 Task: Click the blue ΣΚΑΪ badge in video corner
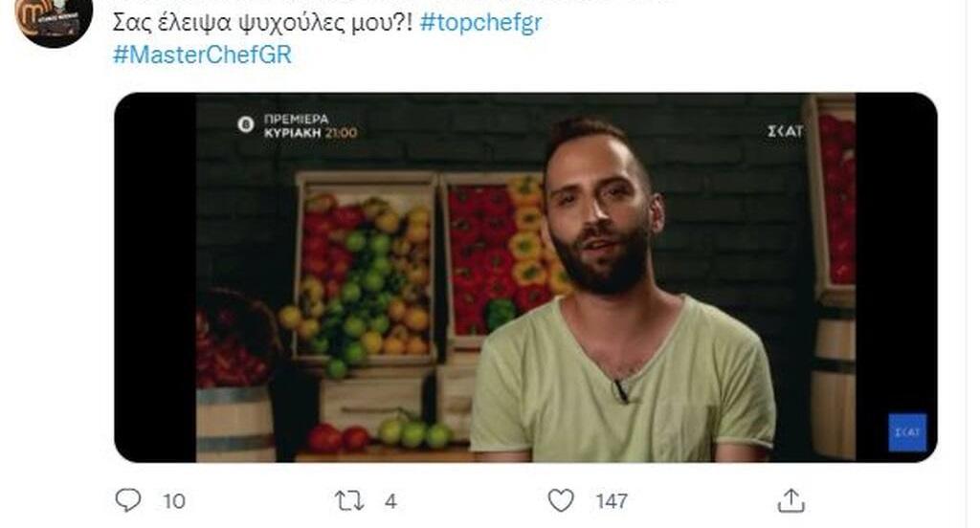pos(907,431)
